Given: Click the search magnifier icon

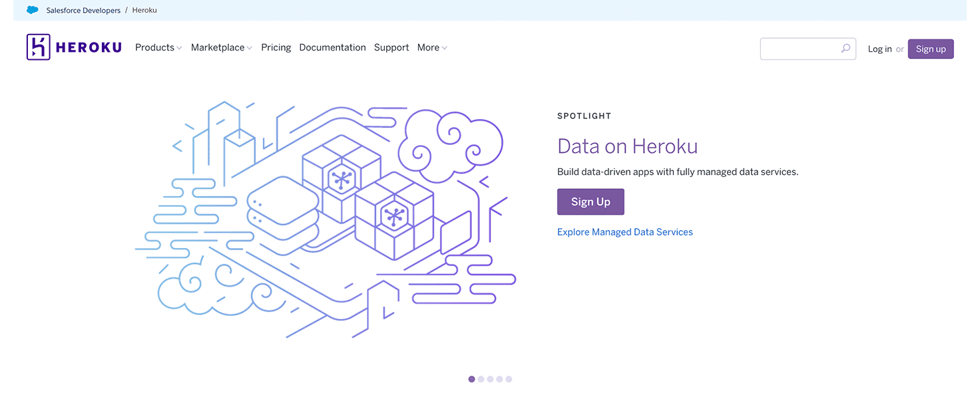Looking at the screenshot, I should pyautogui.click(x=845, y=48).
